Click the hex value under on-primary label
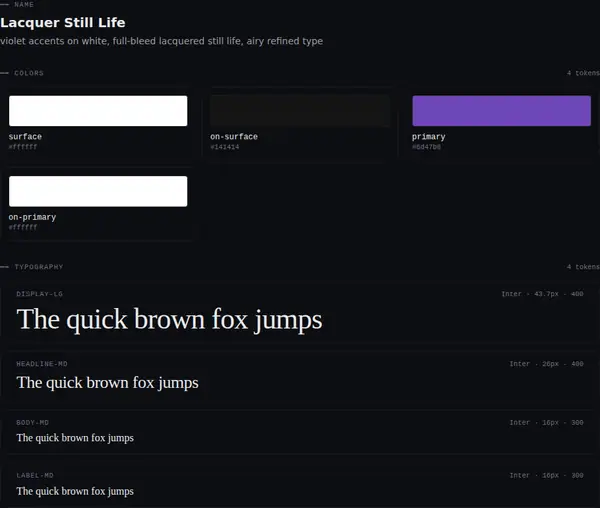Viewport: 600px width, 508px height. [x=23, y=227]
